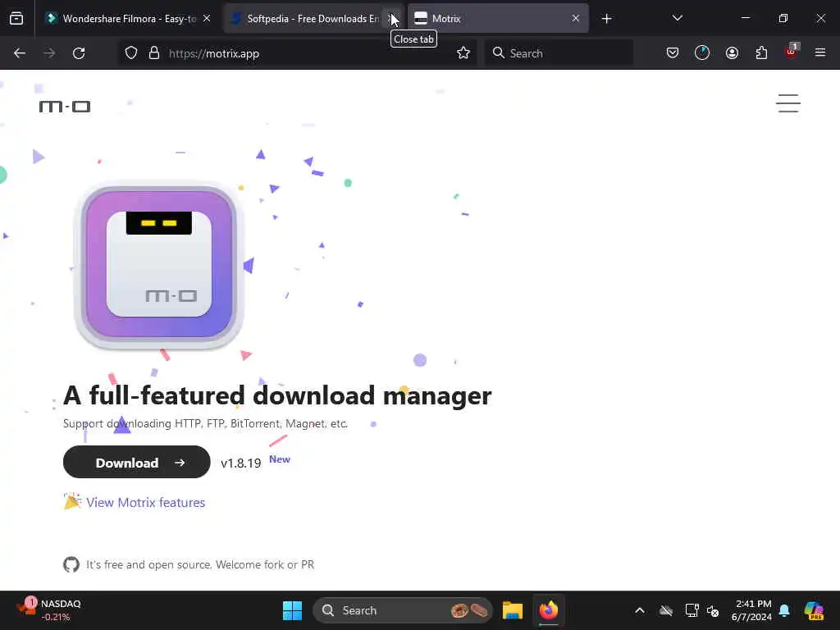Image resolution: width=840 pixels, height=630 pixels.
Task: Open the free and open source link
Action: (x=200, y=564)
